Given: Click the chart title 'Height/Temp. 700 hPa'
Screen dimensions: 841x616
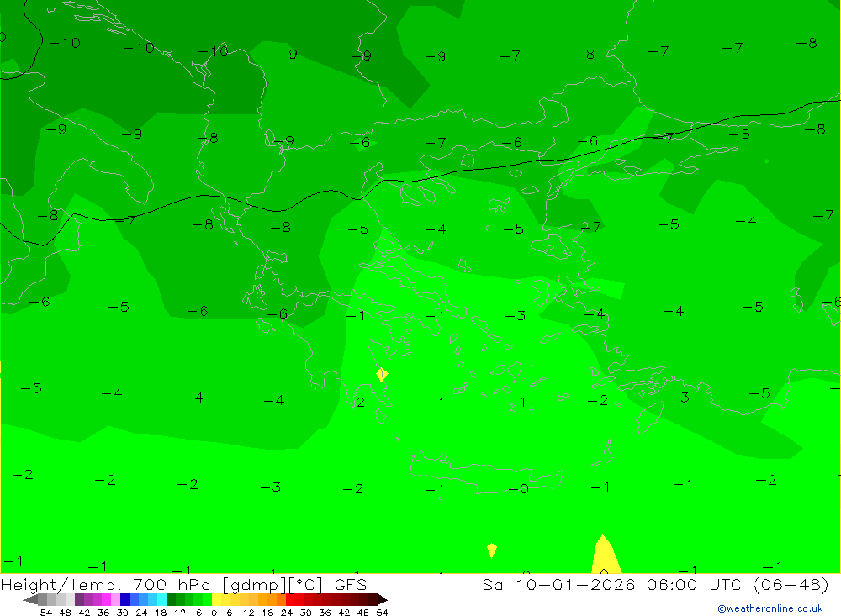Looking at the screenshot, I should tap(106, 584).
